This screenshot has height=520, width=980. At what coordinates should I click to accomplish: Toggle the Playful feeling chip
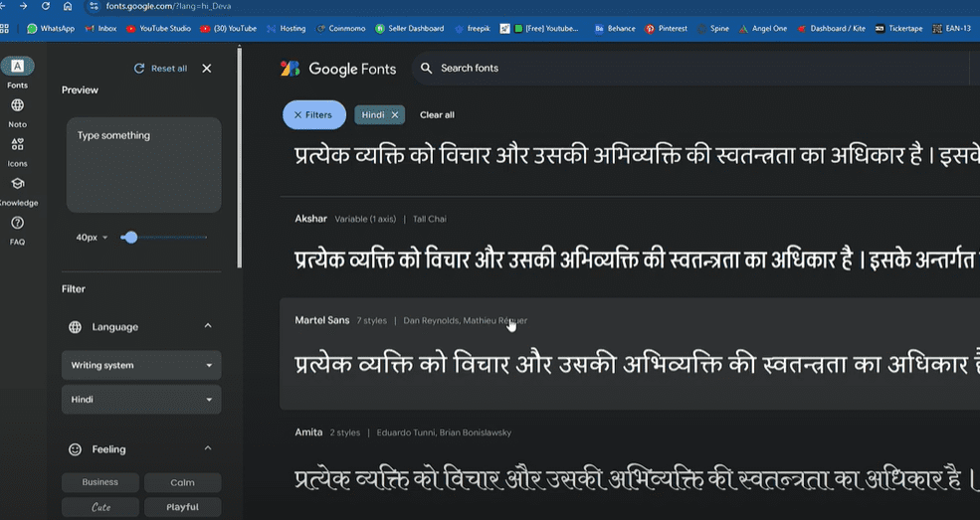point(182,507)
